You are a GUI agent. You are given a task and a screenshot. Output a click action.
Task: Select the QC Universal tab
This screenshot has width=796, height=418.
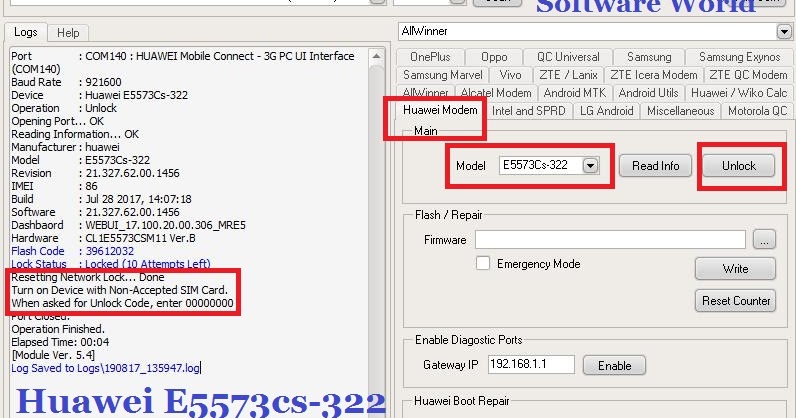pyautogui.click(x=568, y=57)
